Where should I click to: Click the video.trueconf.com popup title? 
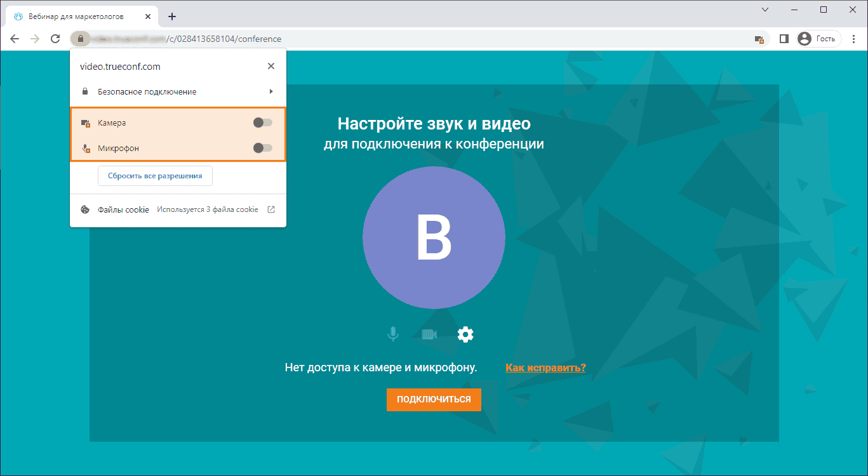coord(120,66)
